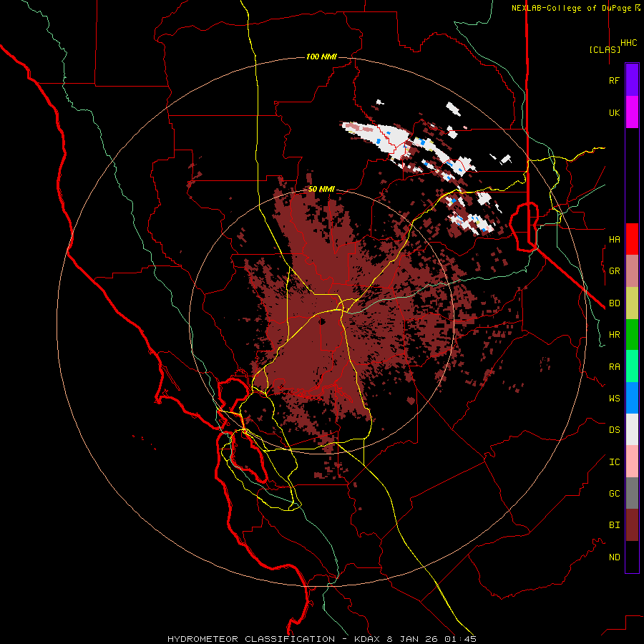
Task: Click the WS legend label
Action: (x=614, y=398)
